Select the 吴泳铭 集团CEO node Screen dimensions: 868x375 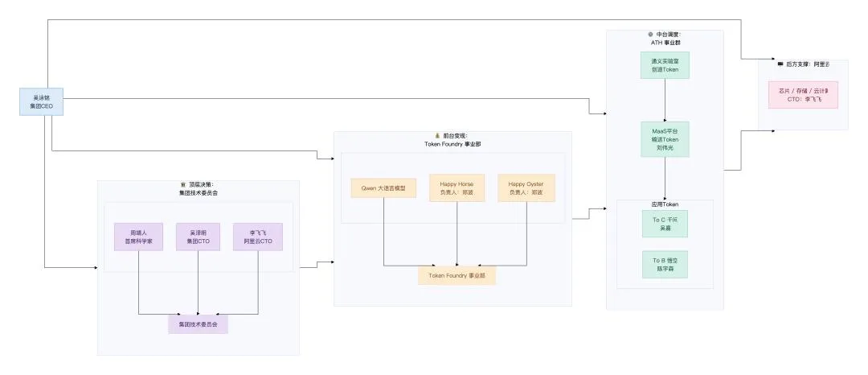click(x=42, y=102)
